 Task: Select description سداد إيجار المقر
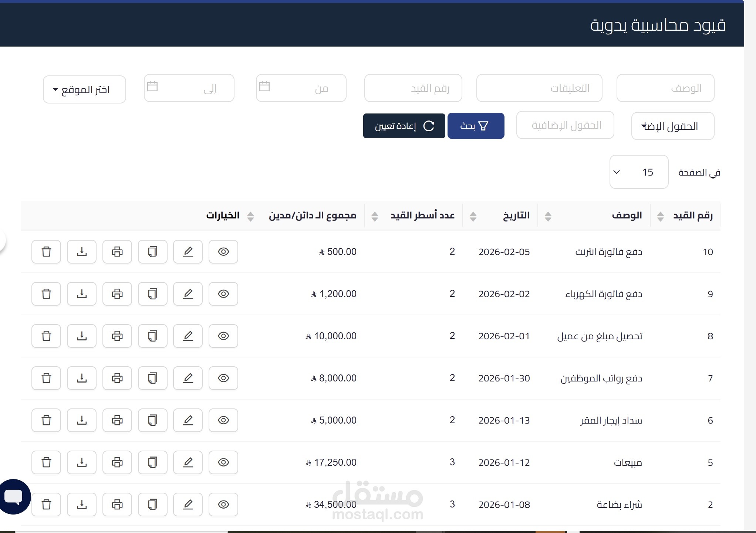pyautogui.click(x=611, y=421)
